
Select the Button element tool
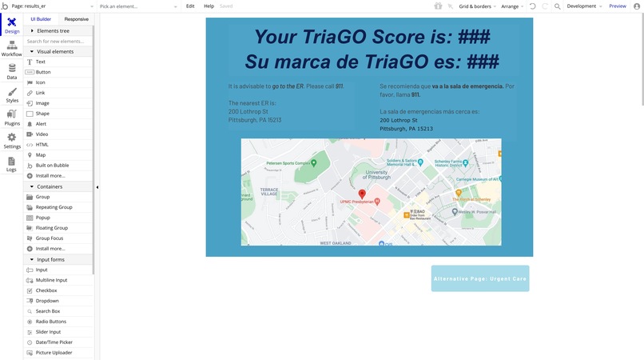(x=58, y=72)
